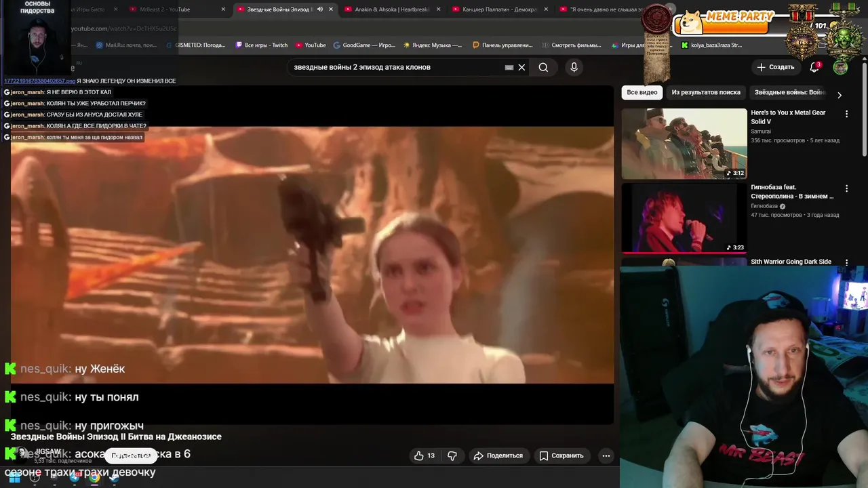Close the Anakin & Ahsoka tab

coord(438,9)
